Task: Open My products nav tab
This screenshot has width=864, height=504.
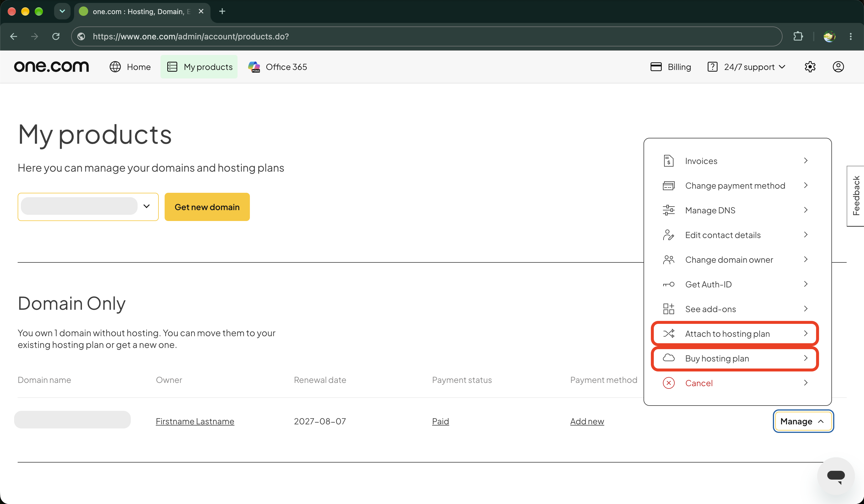Action: point(199,67)
